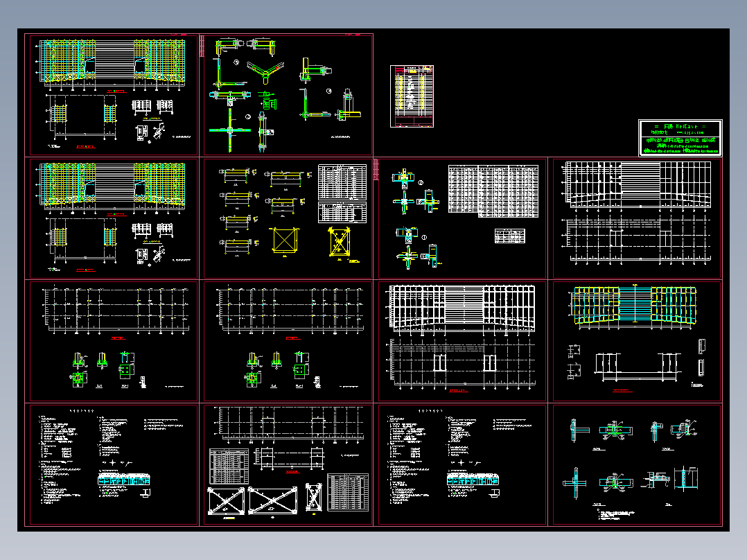Image resolution: width=747 pixels, height=560 pixels.
Task: Select the beam details sheet with X-braced squares
Action: (x=288, y=218)
